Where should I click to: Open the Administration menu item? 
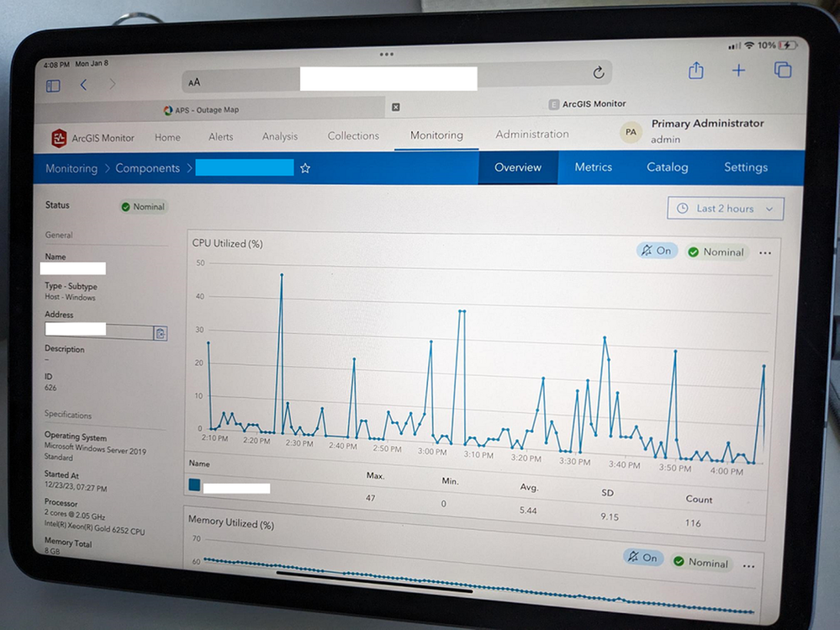pos(532,134)
